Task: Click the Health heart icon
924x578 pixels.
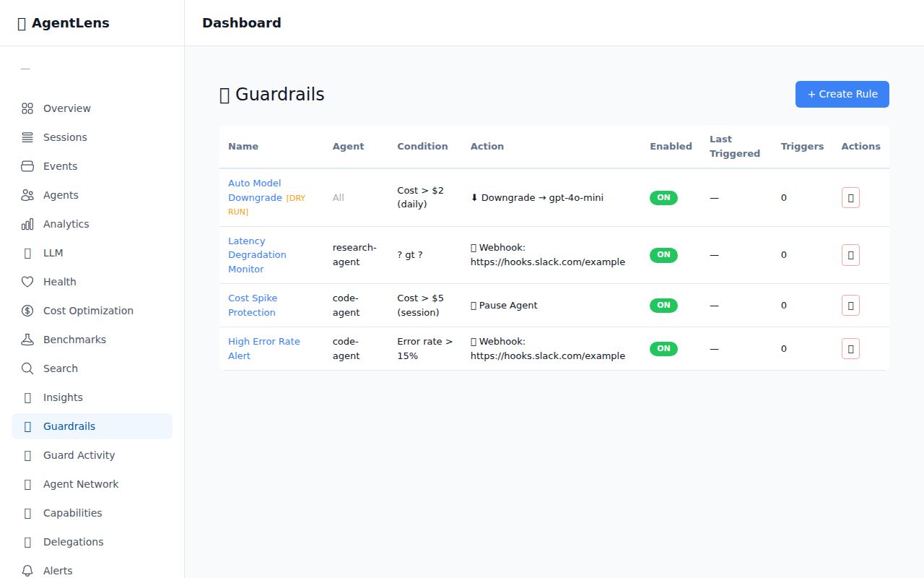Action: tap(27, 282)
